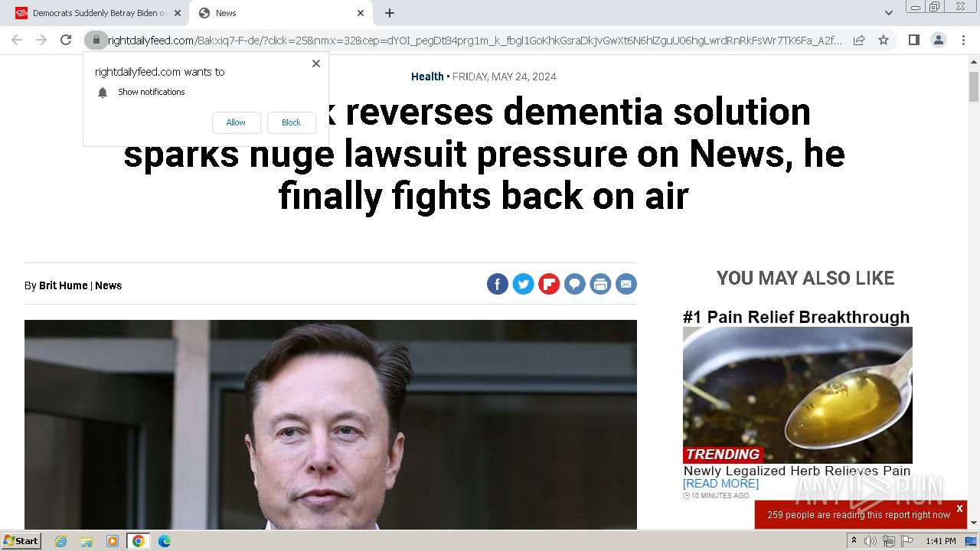
Task: Open a new tab
Action: click(x=390, y=13)
